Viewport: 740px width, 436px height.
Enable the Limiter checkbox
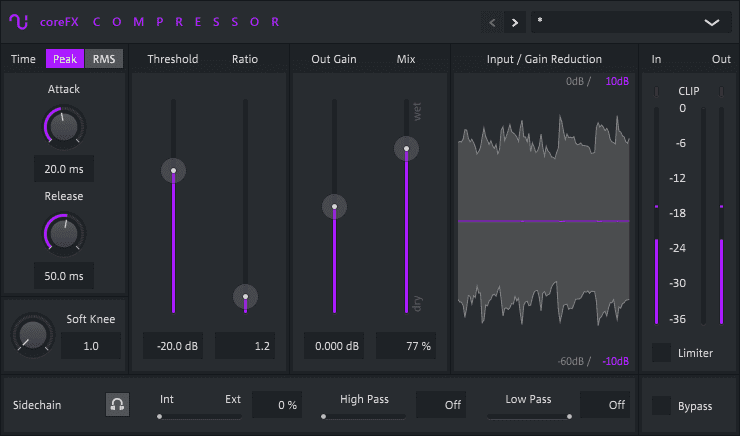tap(661, 353)
